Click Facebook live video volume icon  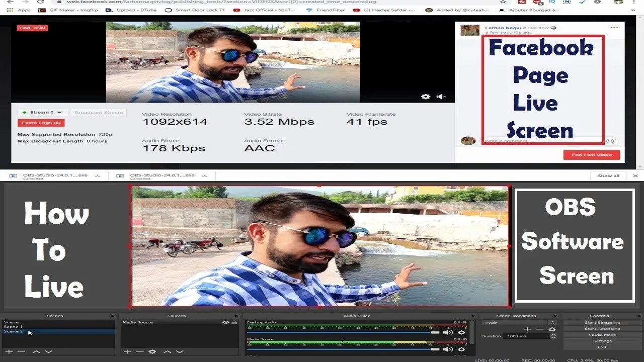(441, 97)
